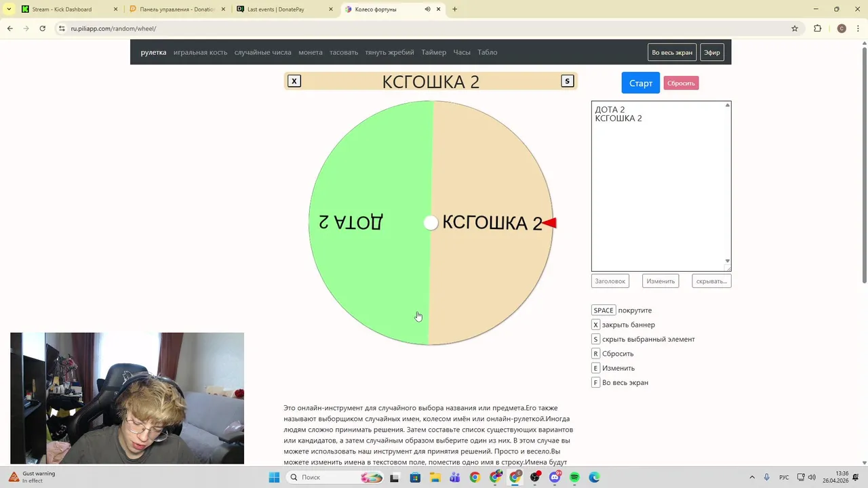Close the banner with the X button

294,81
